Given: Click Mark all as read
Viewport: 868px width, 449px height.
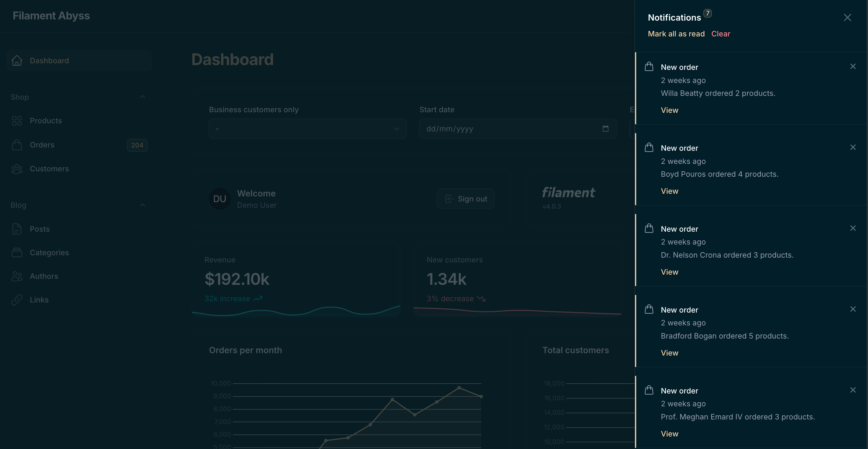Looking at the screenshot, I should 676,34.
